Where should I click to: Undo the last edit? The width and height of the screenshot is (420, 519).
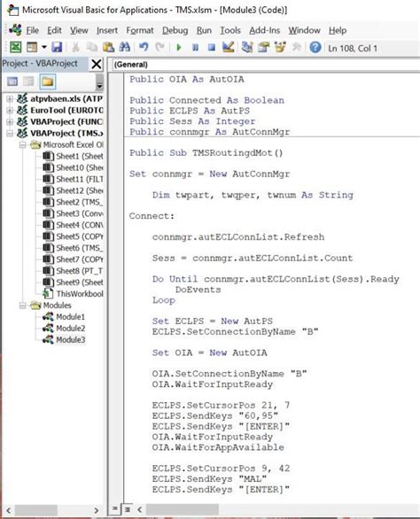[x=144, y=47]
